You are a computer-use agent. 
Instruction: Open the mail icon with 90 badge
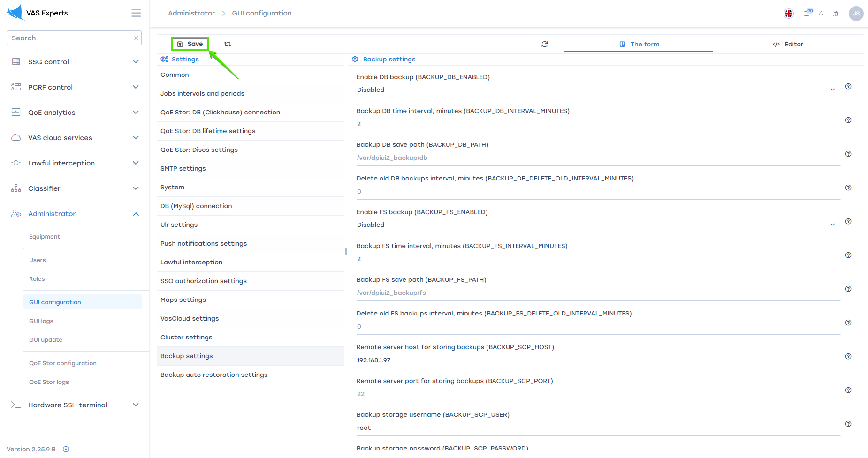pos(807,14)
